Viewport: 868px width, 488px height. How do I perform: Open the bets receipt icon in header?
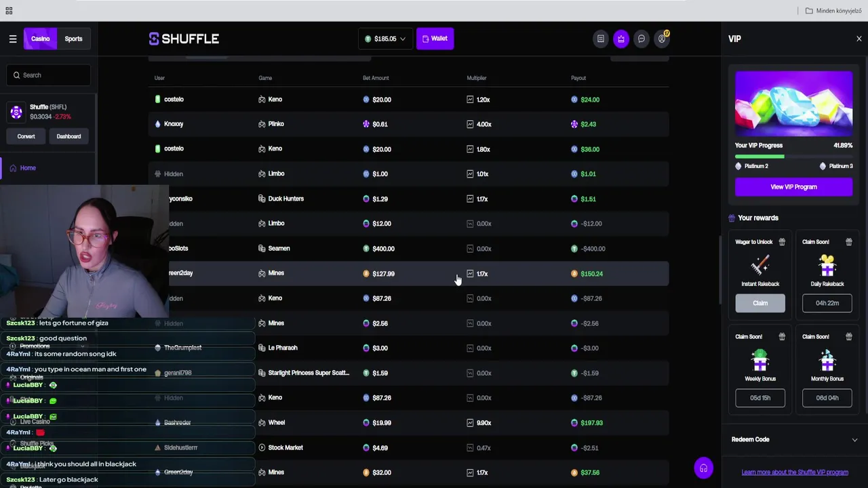point(600,39)
